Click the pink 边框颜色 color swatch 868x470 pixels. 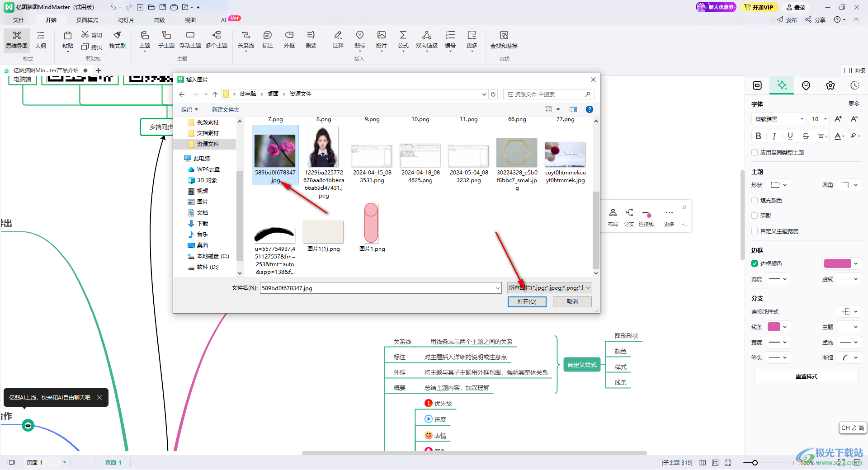(838, 263)
